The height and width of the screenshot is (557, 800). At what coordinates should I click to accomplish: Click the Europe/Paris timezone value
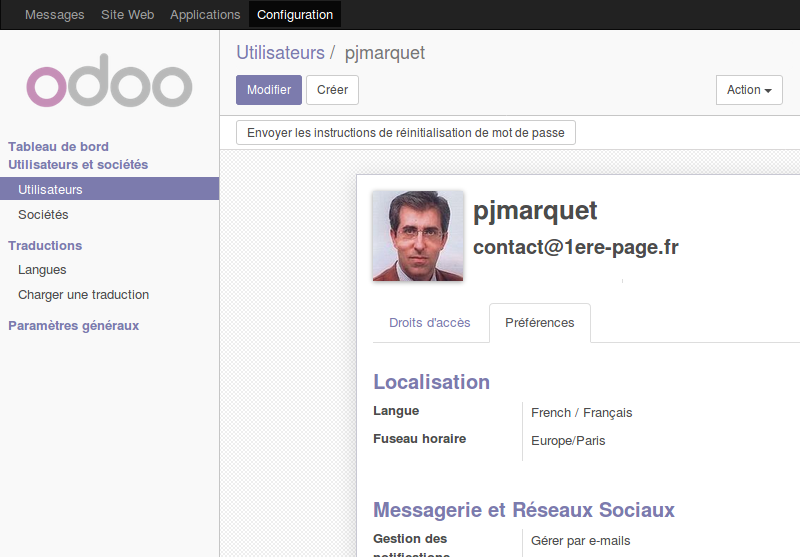(568, 441)
